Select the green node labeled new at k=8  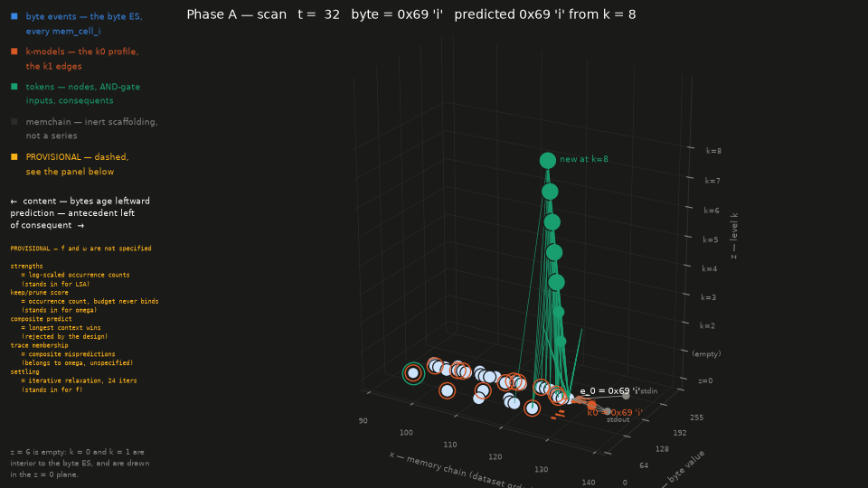(548, 161)
